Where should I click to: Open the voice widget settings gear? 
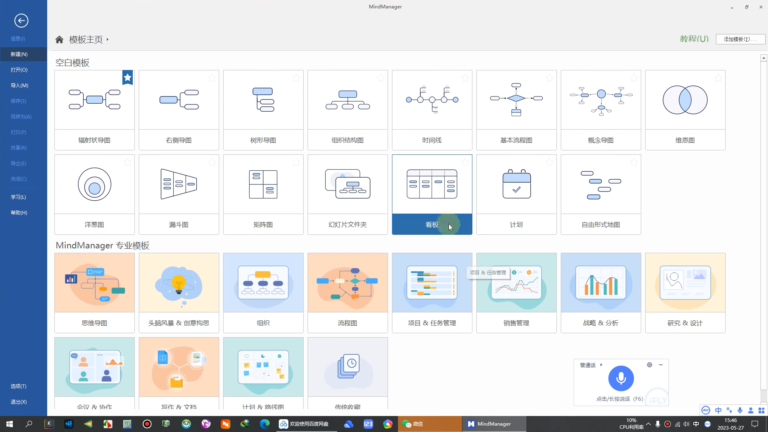pos(649,365)
